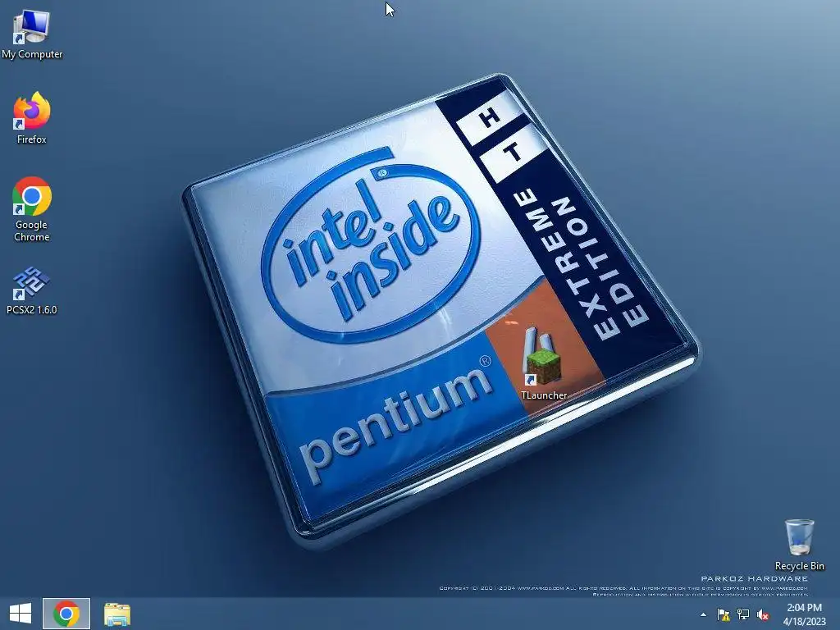Viewport: 840px width, 630px height.
Task: Open the clock showing 2:04 PM
Action: [x=804, y=614]
